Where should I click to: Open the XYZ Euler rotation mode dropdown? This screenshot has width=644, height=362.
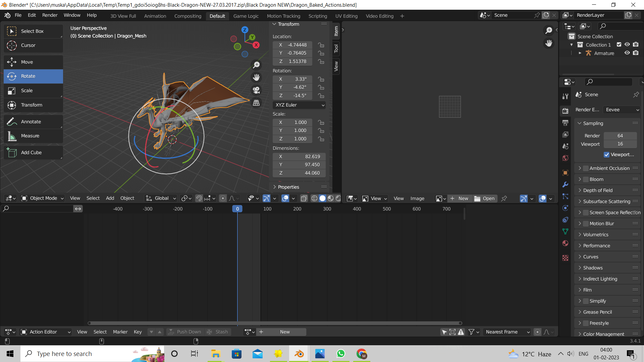[299, 105]
